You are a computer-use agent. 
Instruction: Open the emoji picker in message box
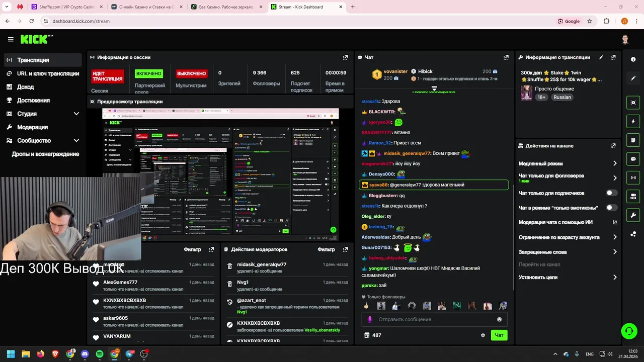pyautogui.click(x=499, y=319)
